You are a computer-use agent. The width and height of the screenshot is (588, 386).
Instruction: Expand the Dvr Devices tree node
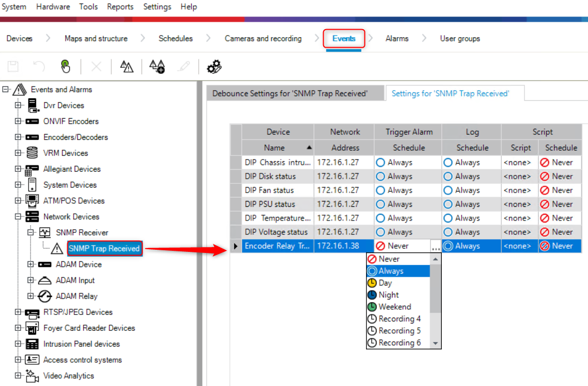click(19, 106)
